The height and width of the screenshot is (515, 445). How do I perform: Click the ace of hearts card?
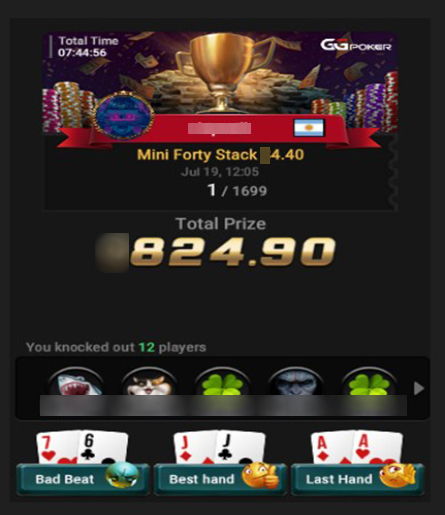378,447
